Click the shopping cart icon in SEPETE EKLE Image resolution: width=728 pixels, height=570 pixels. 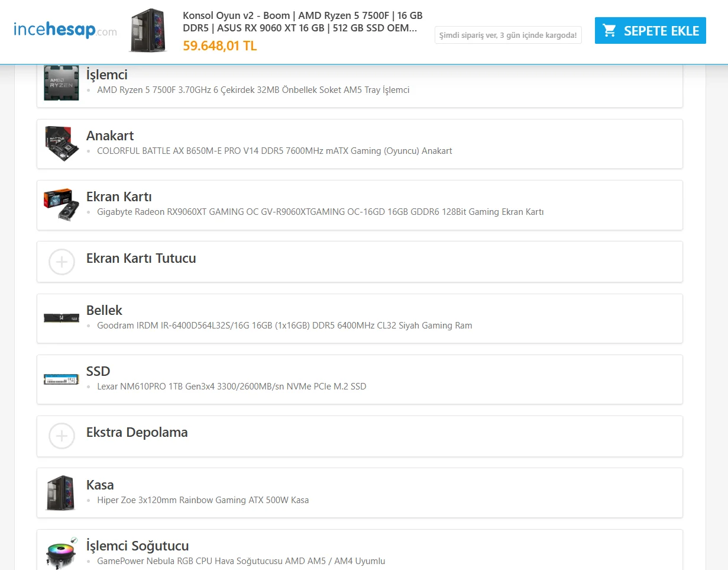tap(609, 31)
